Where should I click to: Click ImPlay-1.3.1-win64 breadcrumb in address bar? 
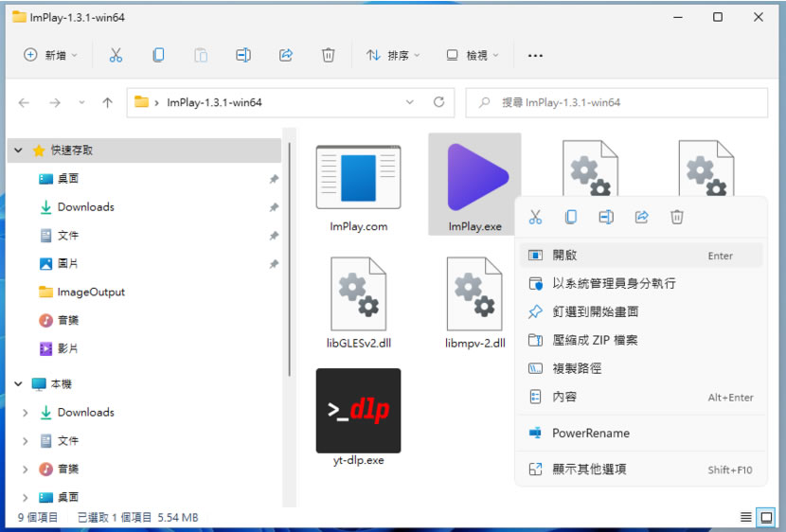click(215, 102)
